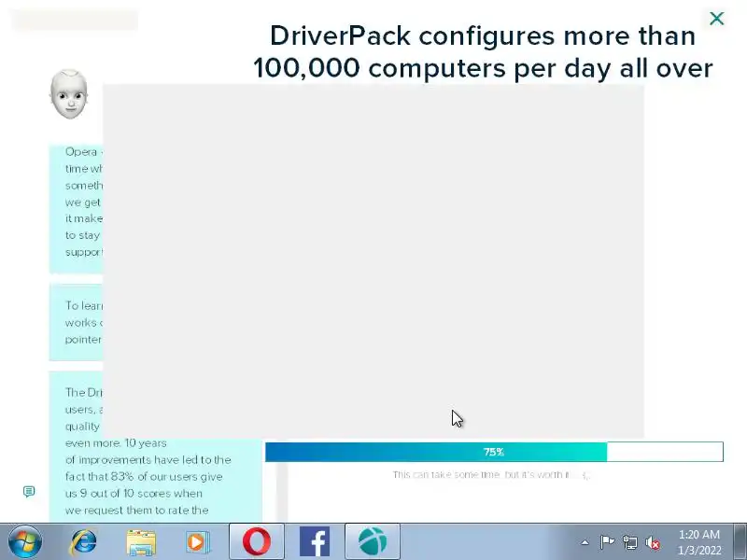Close the DriverPack window with the X
This screenshot has height=560, width=747.
tap(716, 19)
